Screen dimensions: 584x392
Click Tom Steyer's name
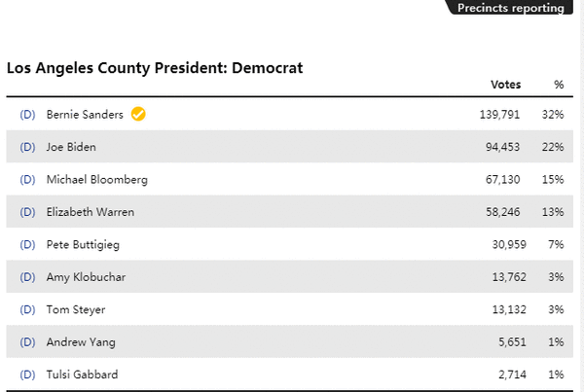[76, 309]
